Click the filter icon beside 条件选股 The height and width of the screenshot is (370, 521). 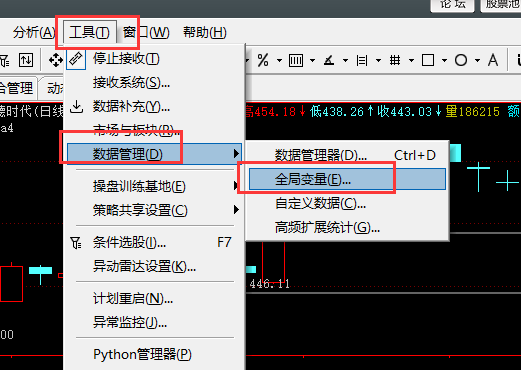[76, 243]
